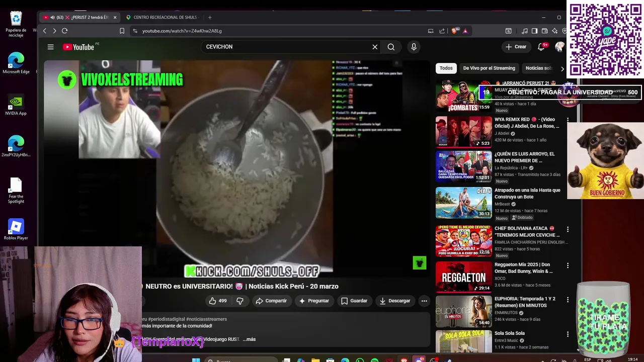644x362 pixels.
Task: Open the YouTube guide hamburger menu
Action: click(x=50, y=47)
